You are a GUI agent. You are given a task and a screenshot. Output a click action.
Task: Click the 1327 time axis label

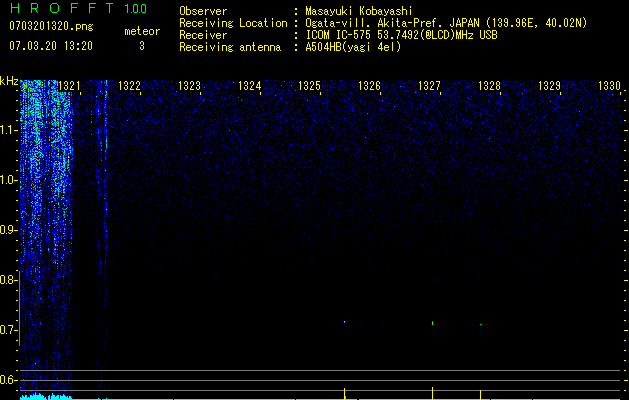click(430, 86)
